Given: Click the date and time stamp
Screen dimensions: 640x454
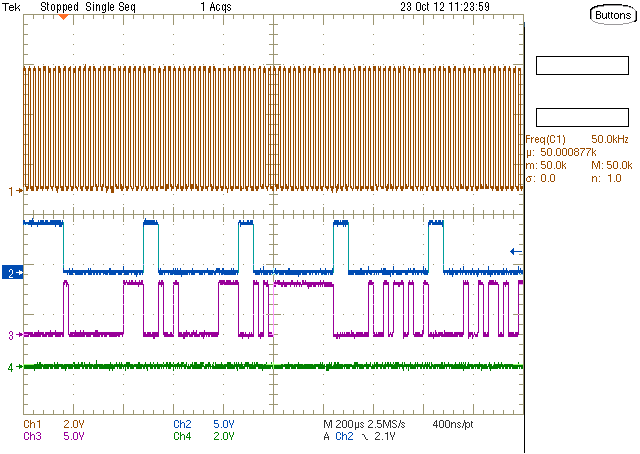Looking at the screenshot, I should (444, 7).
